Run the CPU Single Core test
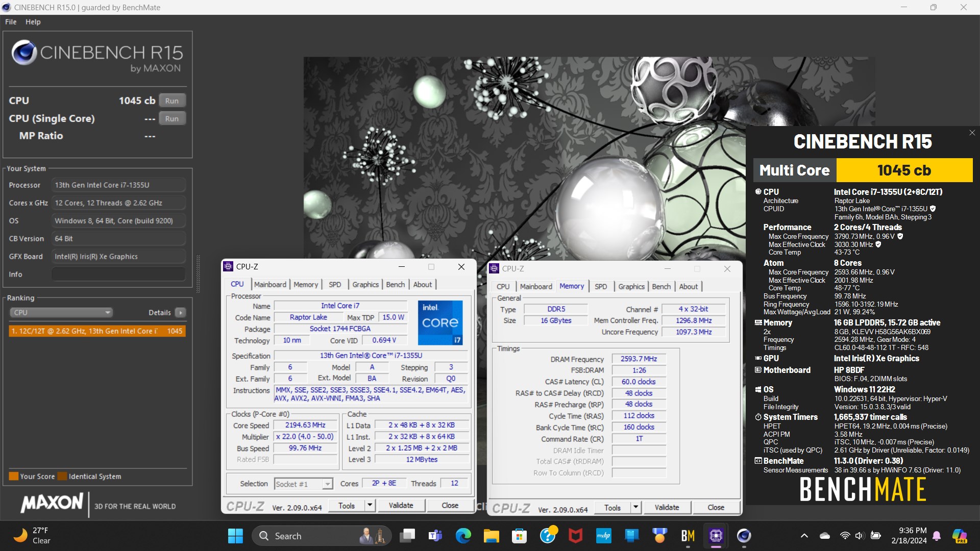980x551 pixels. tap(172, 118)
